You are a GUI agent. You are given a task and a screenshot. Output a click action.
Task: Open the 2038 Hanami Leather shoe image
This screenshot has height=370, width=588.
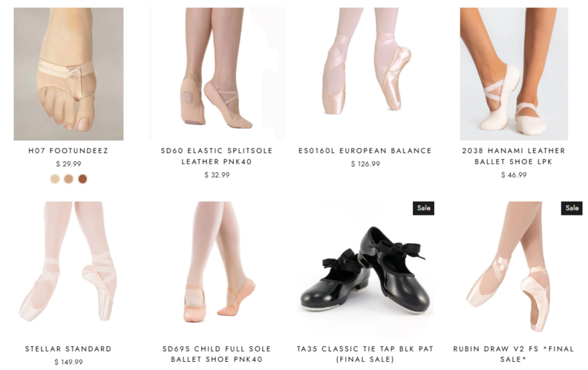tap(514, 74)
